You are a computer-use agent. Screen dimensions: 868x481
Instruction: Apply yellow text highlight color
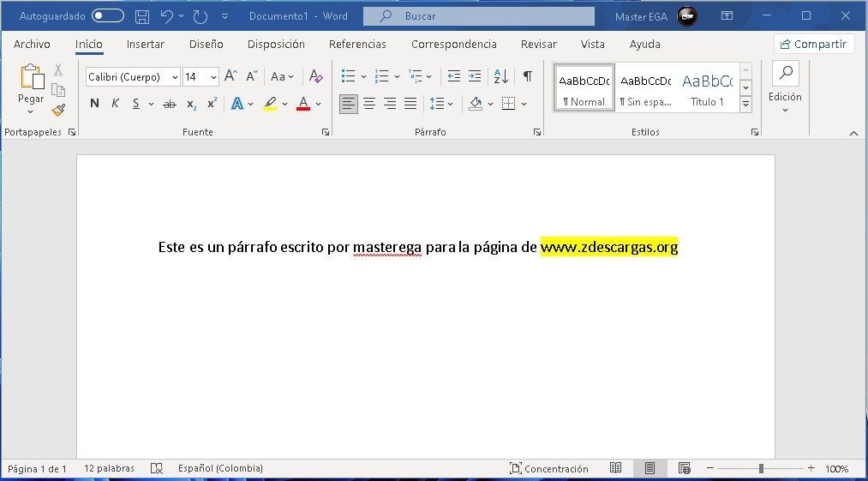tap(270, 104)
